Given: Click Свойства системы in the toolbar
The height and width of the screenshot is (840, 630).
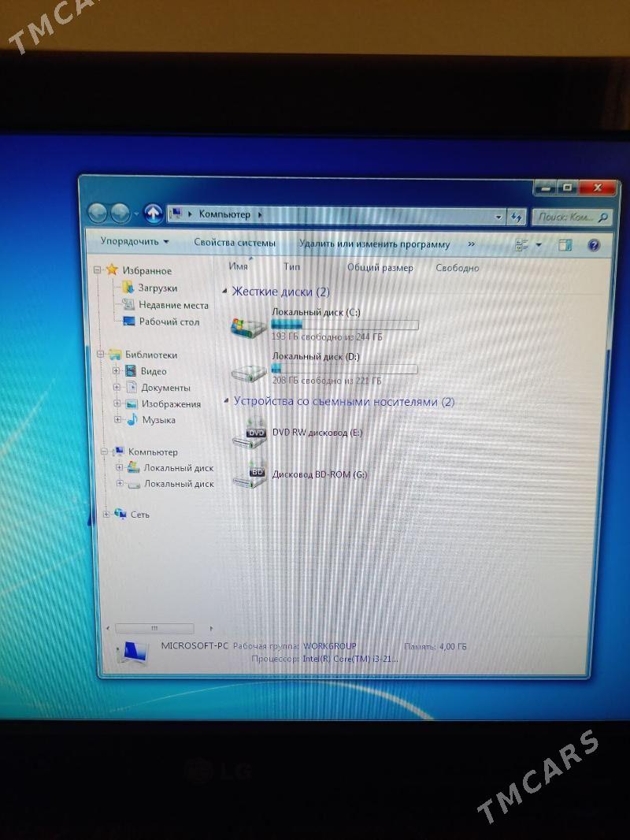Looking at the screenshot, I should click(235, 243).
